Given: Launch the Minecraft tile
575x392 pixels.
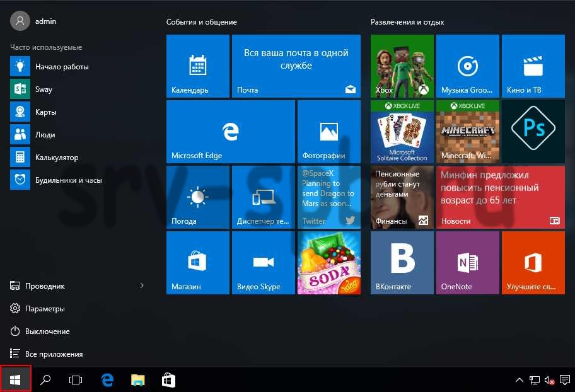Looking at the screenshot, I should tap(468, 132).
